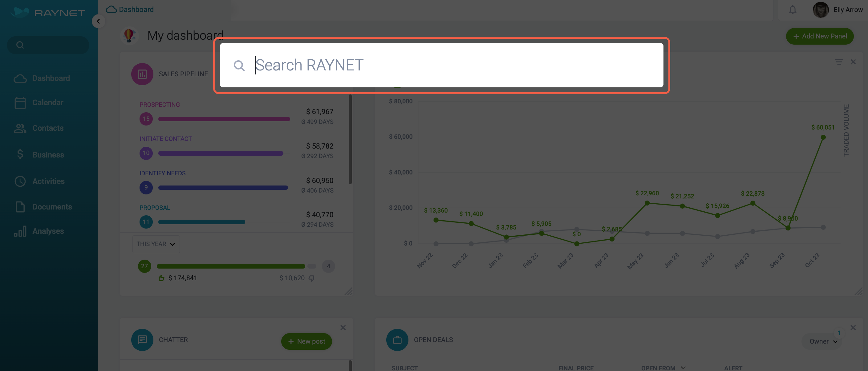Click the thumbs-down lost amount icon
The image size is (868, 371).
[x=312, y=278]
